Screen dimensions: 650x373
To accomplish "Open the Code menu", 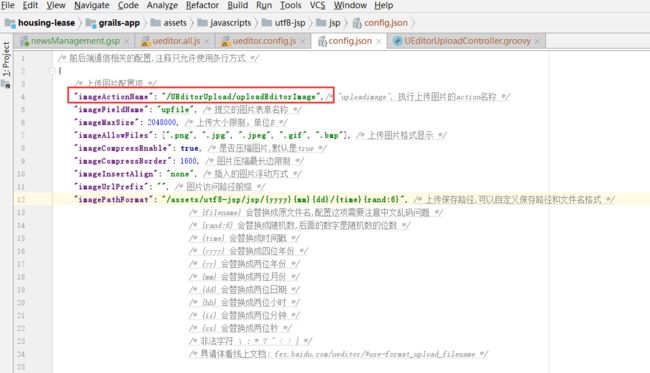I will [128, 5].
